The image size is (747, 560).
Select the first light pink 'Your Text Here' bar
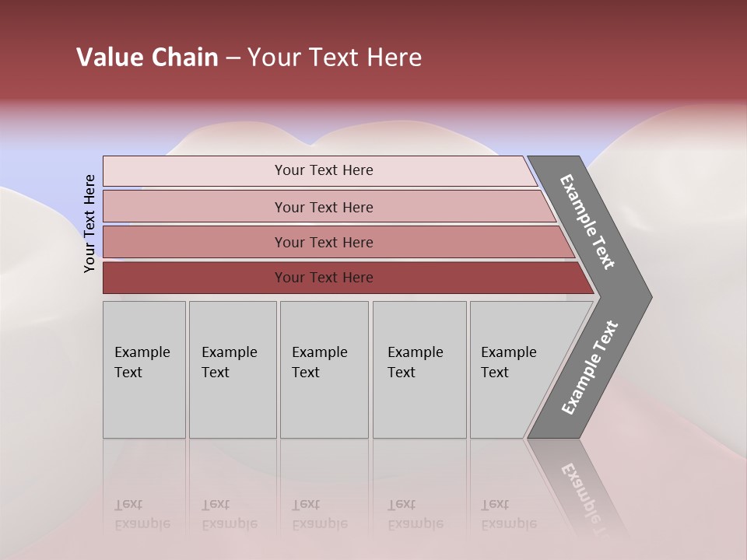pyautogui.click(x=324, y=170)
